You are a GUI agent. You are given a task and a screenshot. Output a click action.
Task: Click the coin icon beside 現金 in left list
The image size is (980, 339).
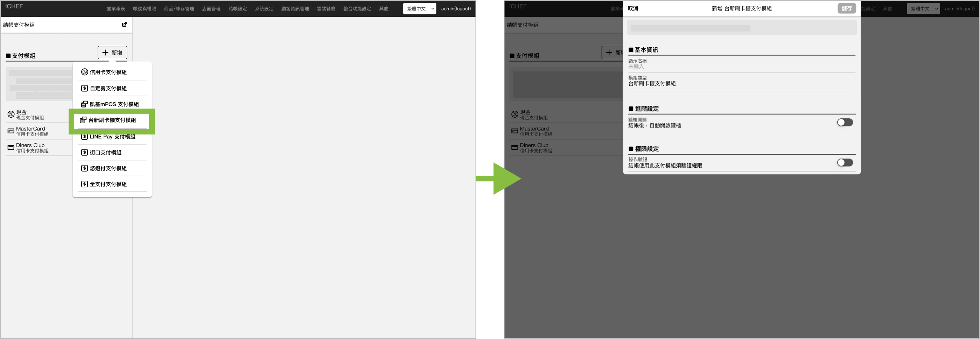[10, 115]
